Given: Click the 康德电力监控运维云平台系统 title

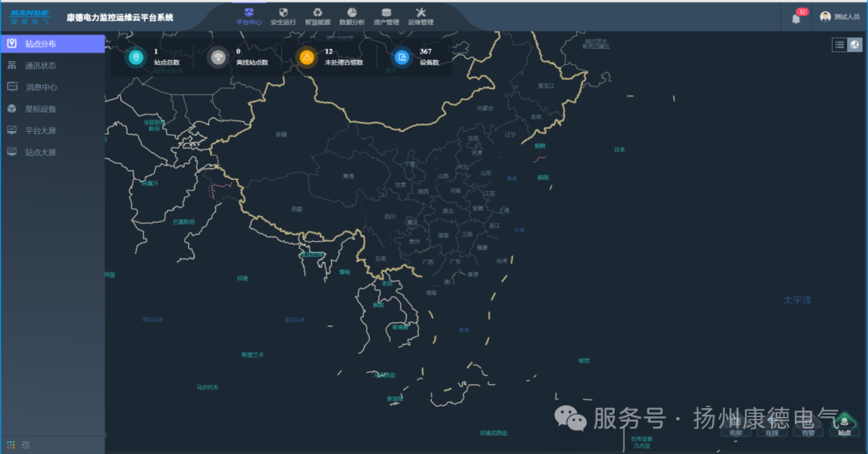Looking at the screenshot, I should point(120,17).
